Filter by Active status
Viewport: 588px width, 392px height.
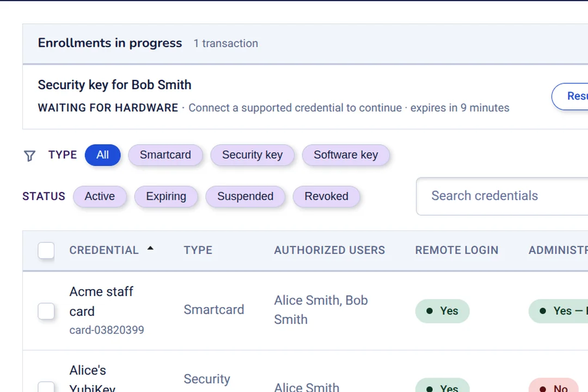[x=100, y=197]
